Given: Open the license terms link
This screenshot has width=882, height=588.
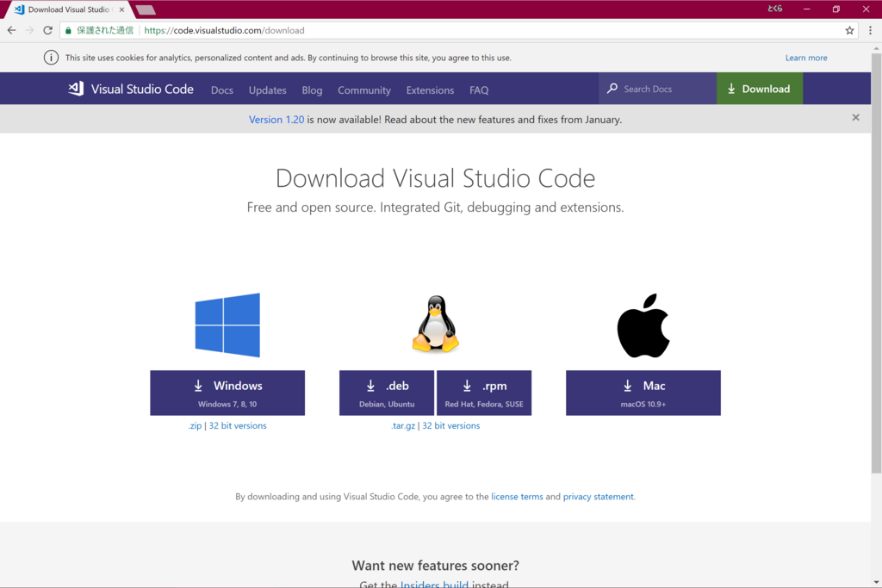Looking at the screenshot, I should tap(517, 497).
